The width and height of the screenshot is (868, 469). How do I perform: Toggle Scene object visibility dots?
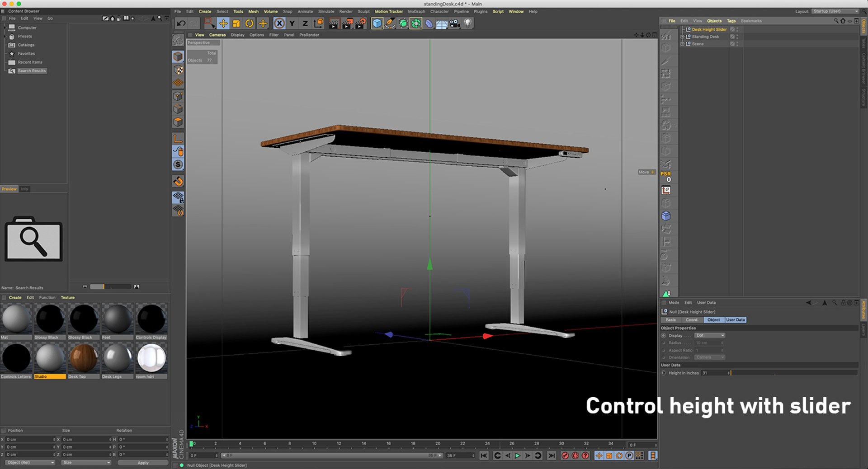pos(737,44)
